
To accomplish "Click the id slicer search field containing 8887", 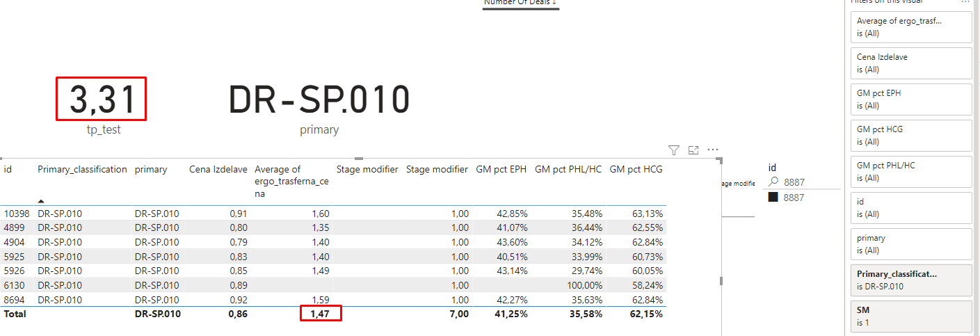I will pos(803,182).
